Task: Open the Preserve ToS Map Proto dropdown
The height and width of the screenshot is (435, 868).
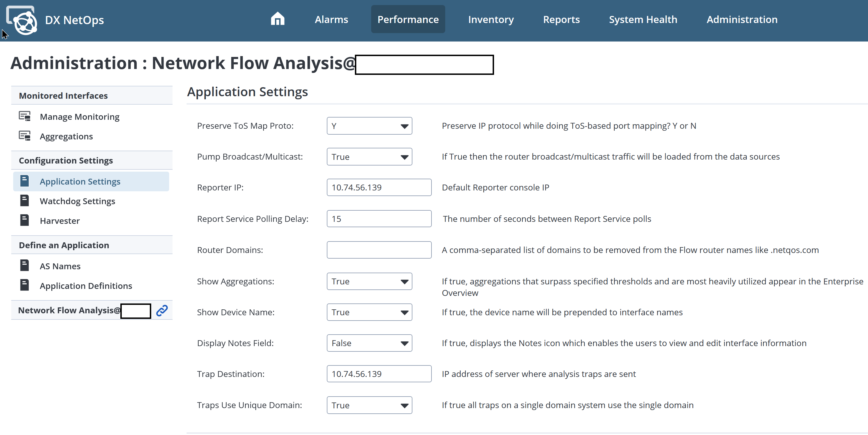Action: (x=369, y=126)
